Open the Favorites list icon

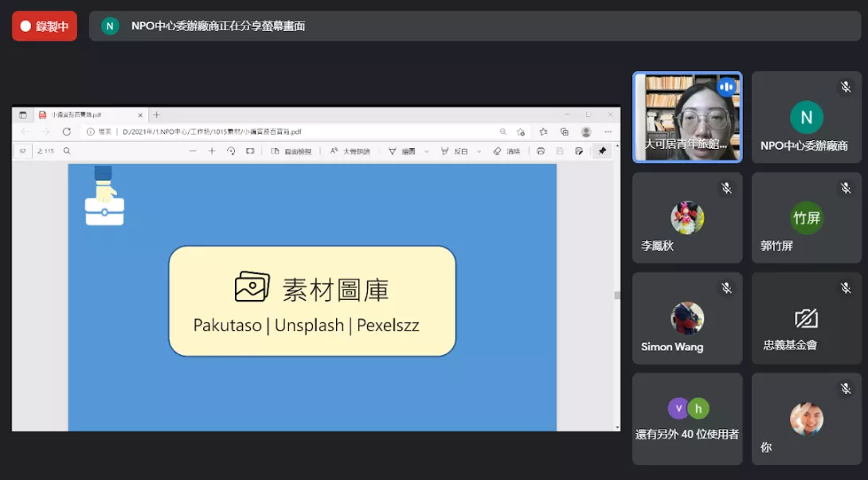click(x=544, y=132)
